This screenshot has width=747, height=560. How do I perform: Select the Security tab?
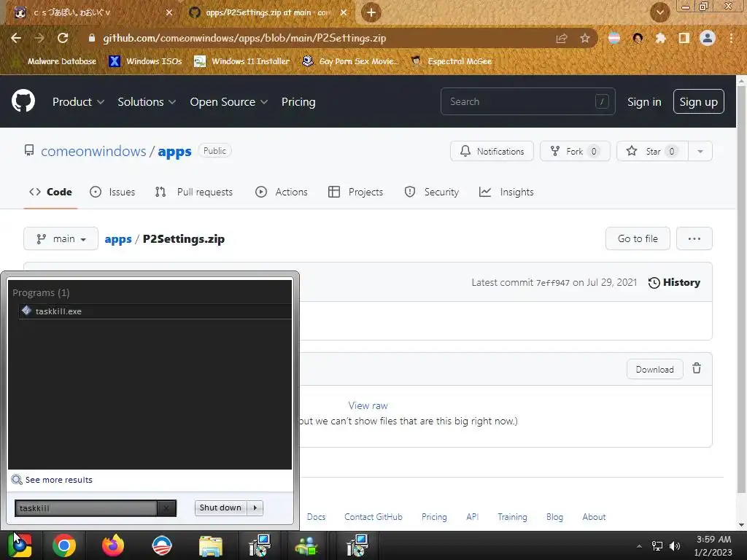tap(432, 192)
